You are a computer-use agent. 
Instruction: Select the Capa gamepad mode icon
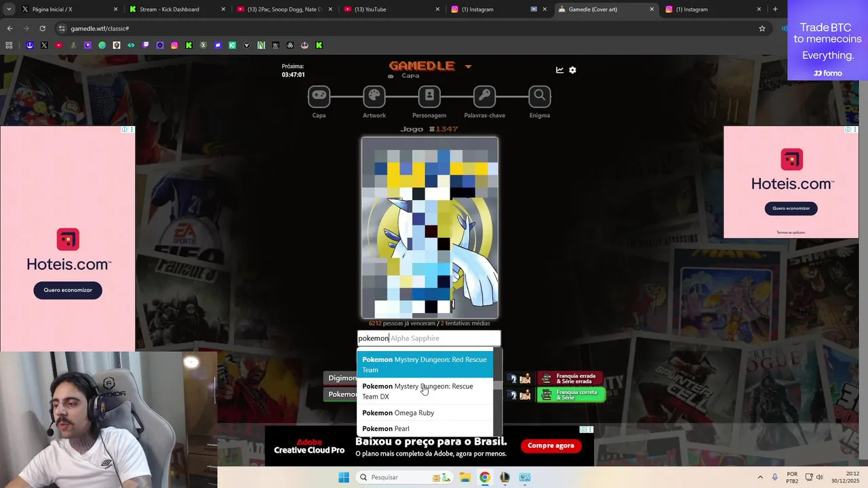coord(319,96)
